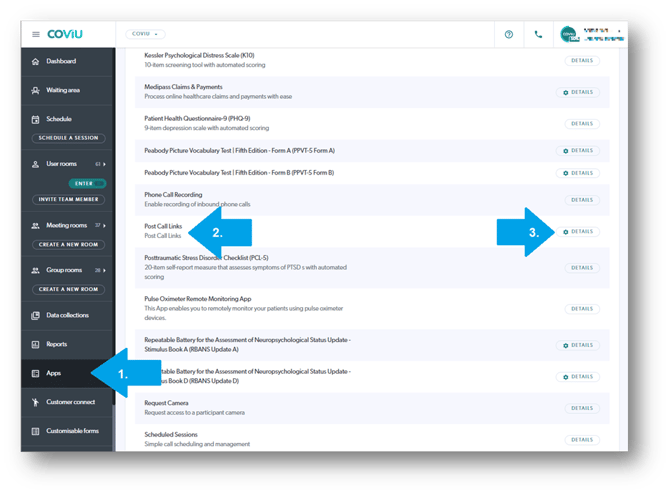Open Customisable forms in sidebar
The height and width of the screenshot is (494, 670).
pyautogui.click(x=73, y=431)
